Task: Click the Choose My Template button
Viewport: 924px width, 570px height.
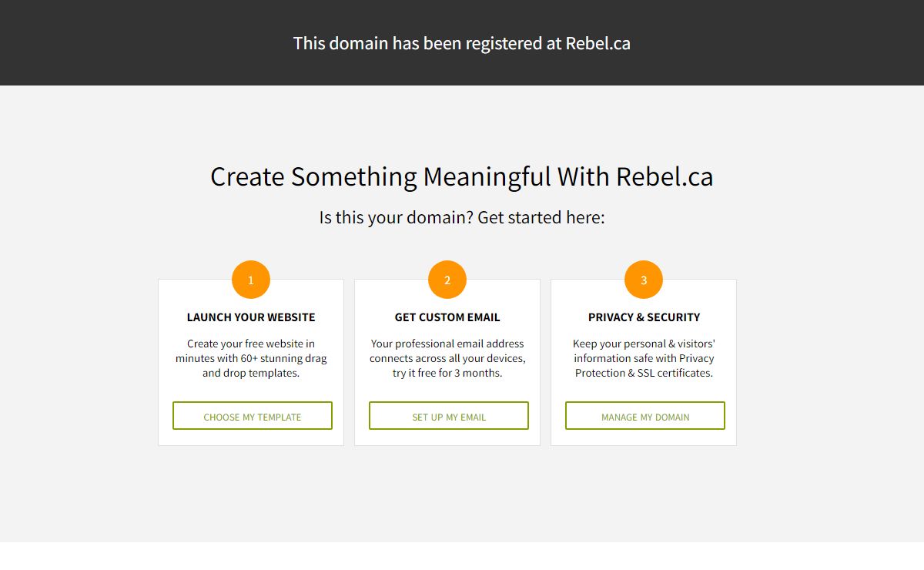Action: tap(253, 416)
